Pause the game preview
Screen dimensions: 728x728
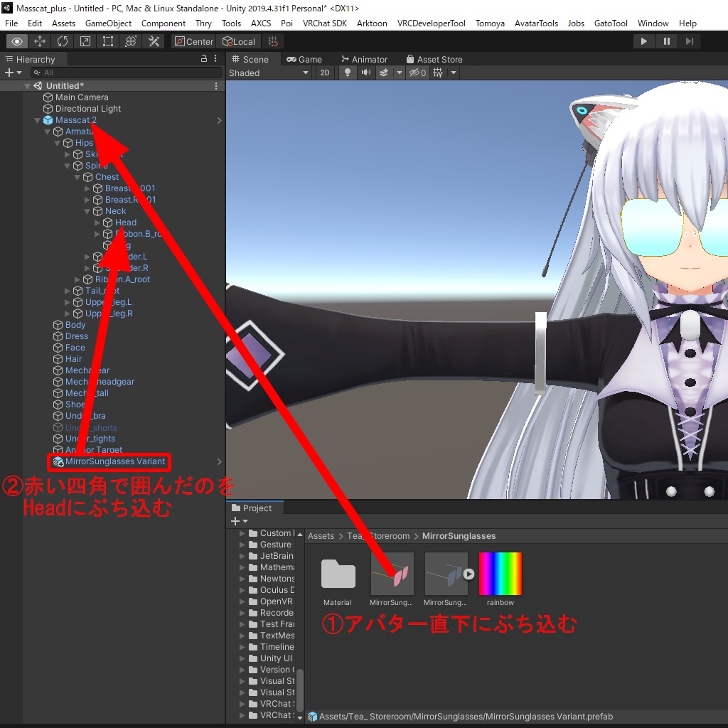(666, 41)
